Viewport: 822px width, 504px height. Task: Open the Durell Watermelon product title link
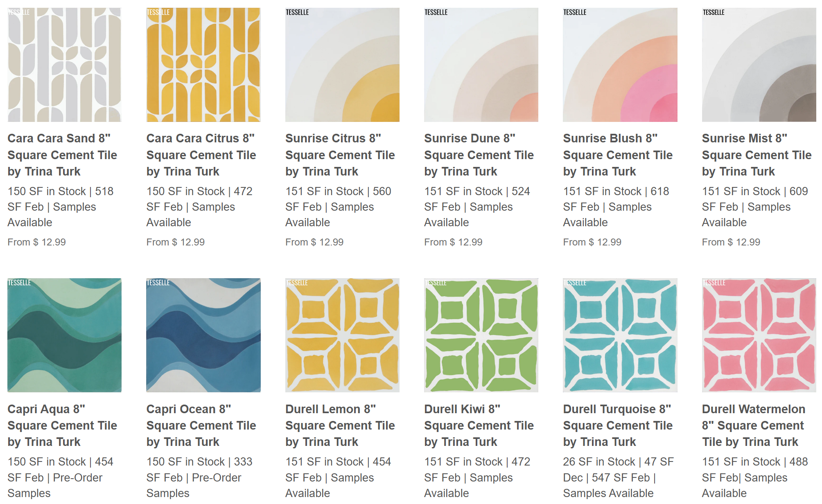point(753,425)
